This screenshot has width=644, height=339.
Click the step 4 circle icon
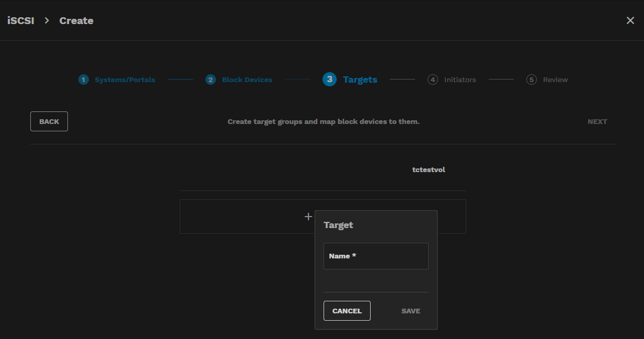coord(432,80)
